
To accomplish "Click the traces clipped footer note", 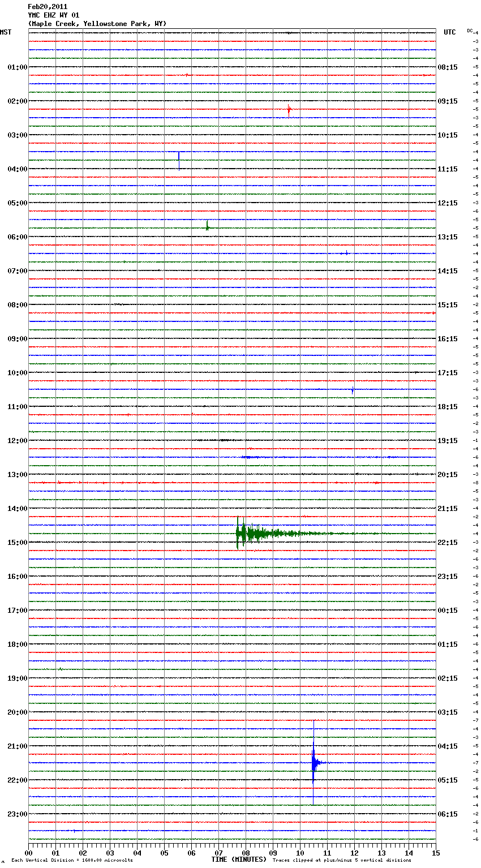I will pos(342,861).
